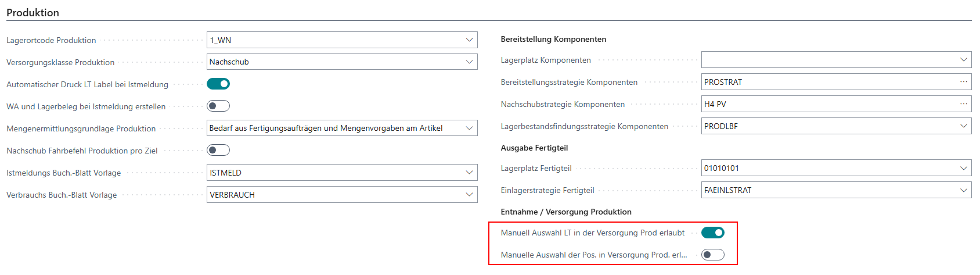The image size is (980, 275).
Task: Open Istmeldungs Buch.-Blatt Vorlage dropdown arrow
Action: point(469,173)
